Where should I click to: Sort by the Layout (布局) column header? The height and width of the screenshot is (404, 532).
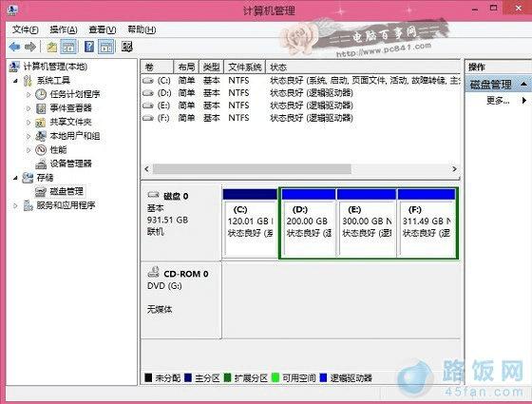(x=186, y=67)
